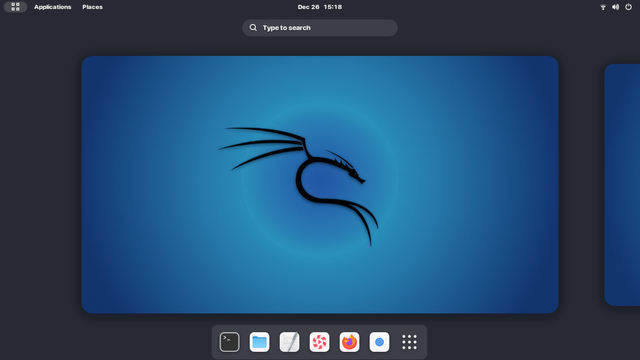Click the top bar date and time
640x360 pixels.
(320, 7)
